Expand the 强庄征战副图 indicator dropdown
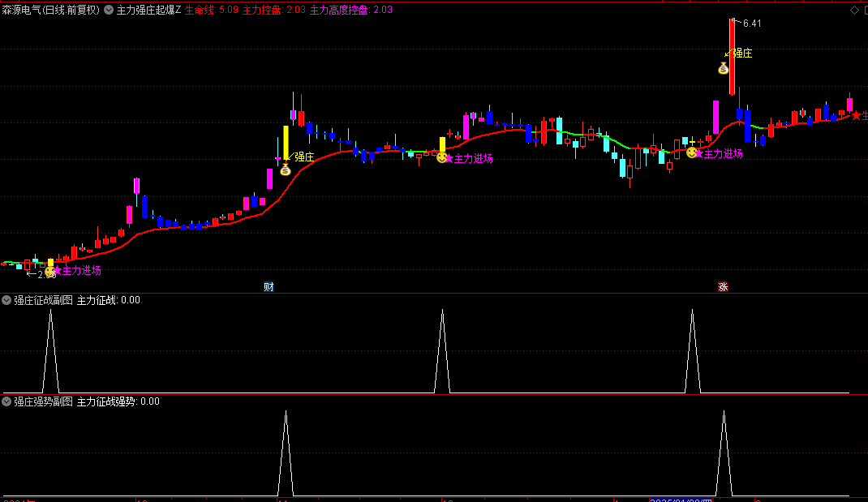Viewport: 868px width, 502px height. tap(6, 300)
